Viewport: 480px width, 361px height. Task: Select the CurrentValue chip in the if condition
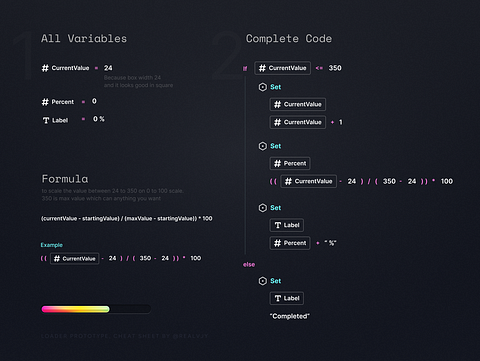(x=282, y=68)
